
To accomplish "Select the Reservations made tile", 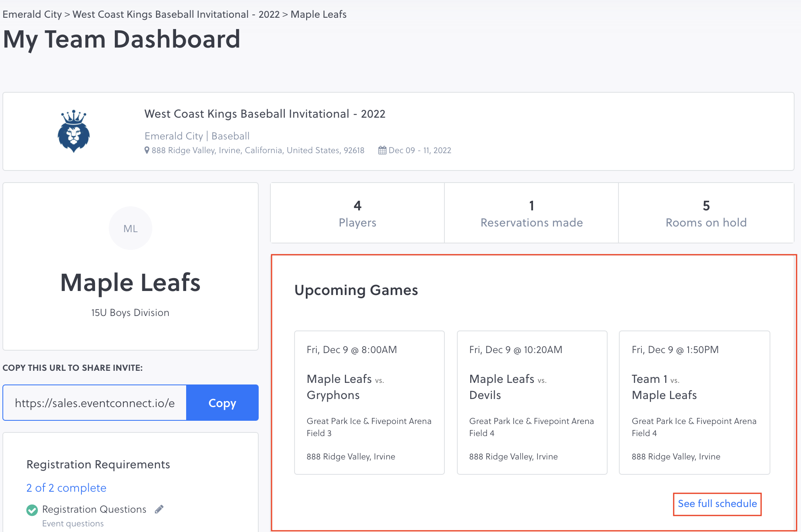I will (531, 213).
